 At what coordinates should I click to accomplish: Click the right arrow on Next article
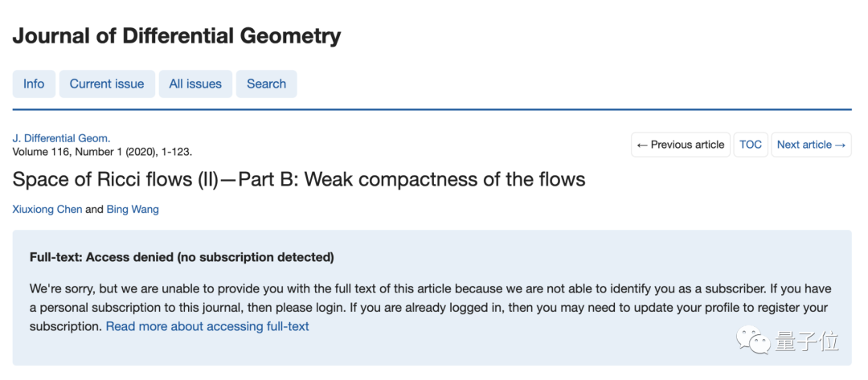click(840, 145)
